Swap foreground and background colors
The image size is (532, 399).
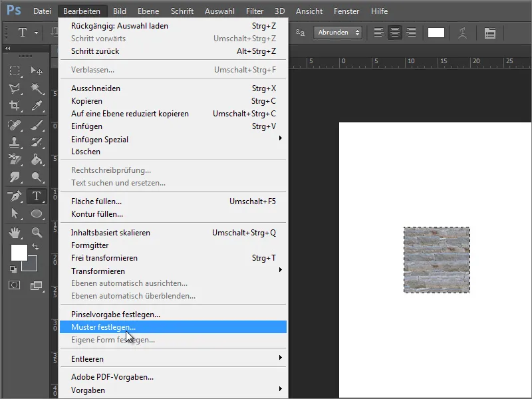coord(35,247)
